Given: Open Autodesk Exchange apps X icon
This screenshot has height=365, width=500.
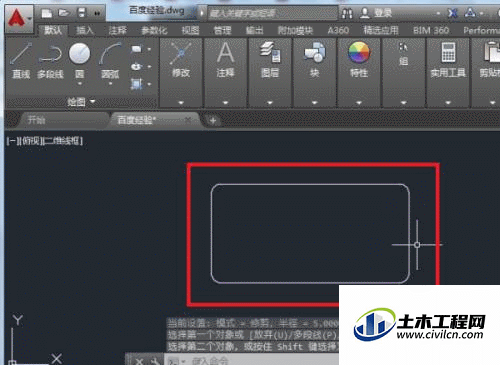Looking at the screenshot, I should (452, 13).
